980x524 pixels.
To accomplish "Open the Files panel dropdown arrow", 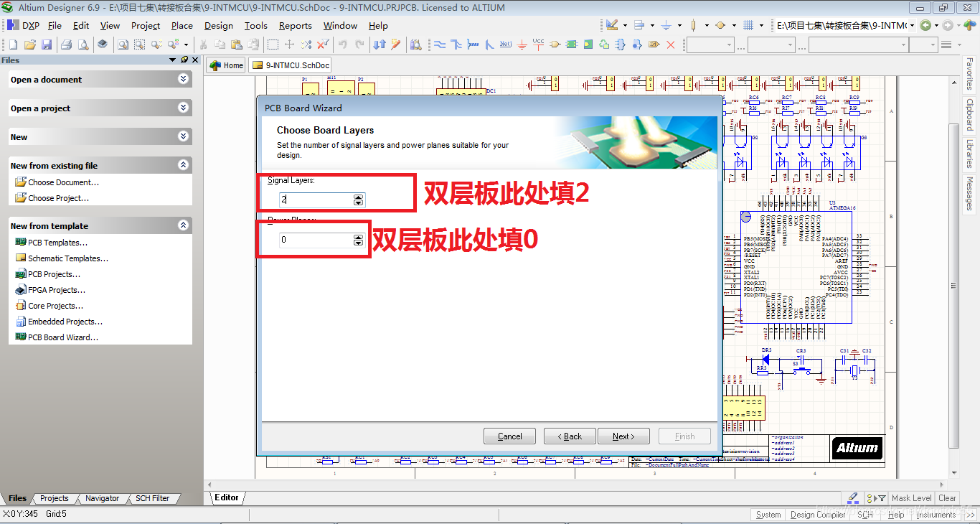I will coord(173,60).
